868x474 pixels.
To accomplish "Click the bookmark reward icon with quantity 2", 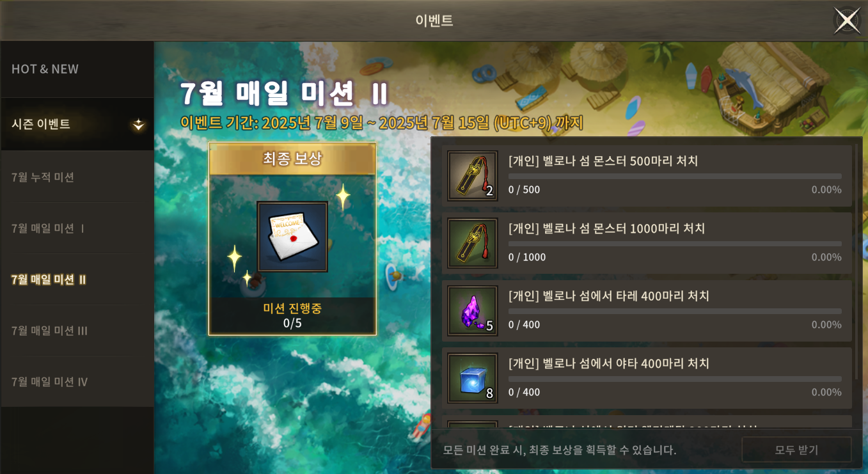I will click(x=473, y=176).
